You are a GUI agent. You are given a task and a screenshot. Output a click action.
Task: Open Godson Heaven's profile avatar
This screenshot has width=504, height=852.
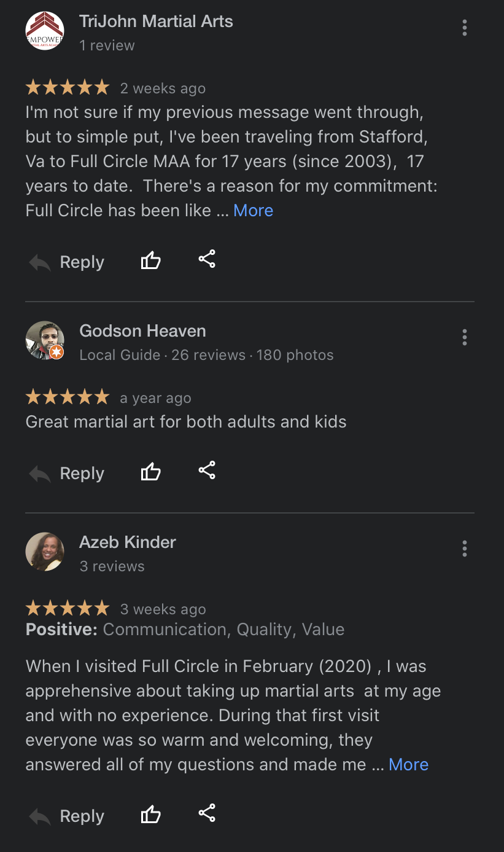click(45, 340)
